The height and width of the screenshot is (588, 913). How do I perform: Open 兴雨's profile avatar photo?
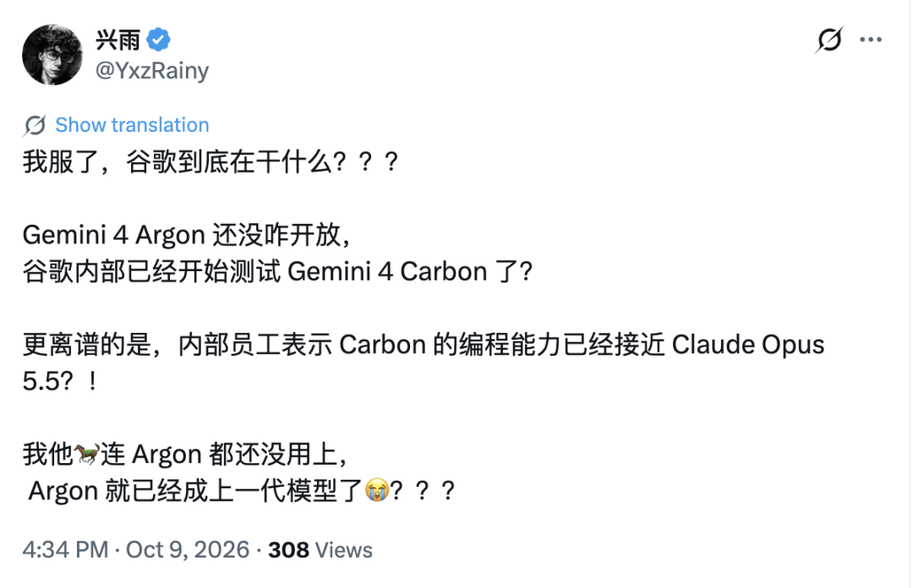coord(52,55)
